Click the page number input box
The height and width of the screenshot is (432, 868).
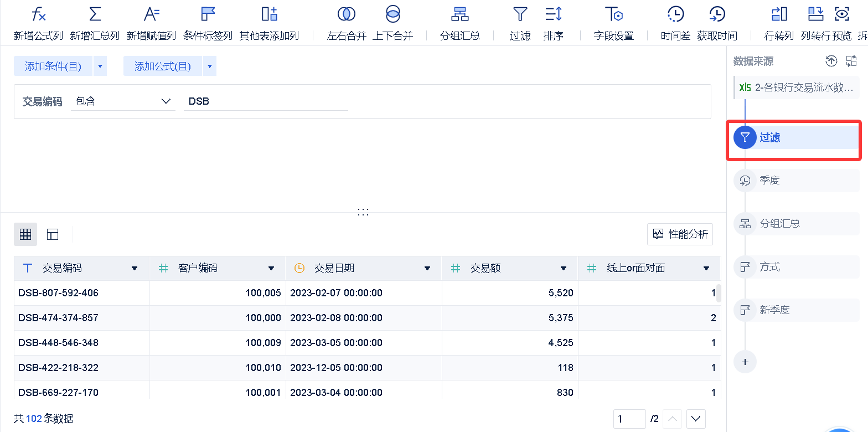[x=629, y=419]
